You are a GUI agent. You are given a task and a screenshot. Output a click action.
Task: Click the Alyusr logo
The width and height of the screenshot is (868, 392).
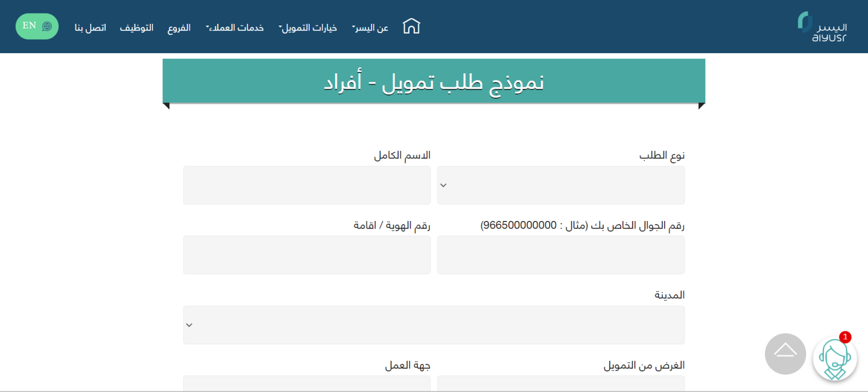[x=822, y=27]
